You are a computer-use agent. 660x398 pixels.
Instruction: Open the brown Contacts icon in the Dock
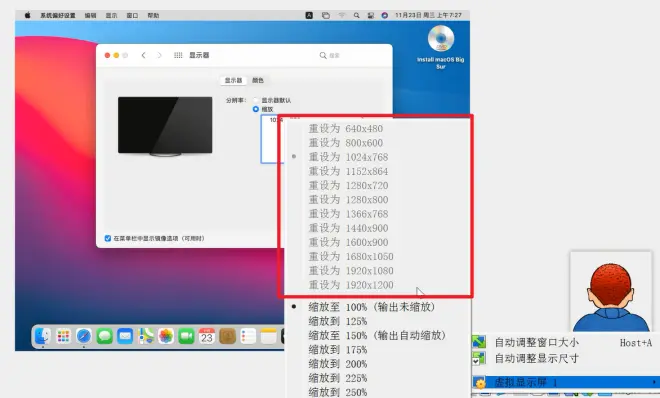coord(227,336)
